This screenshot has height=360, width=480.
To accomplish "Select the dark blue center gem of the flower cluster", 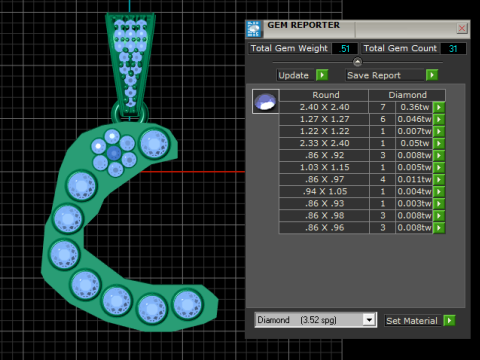I will 114,153.
